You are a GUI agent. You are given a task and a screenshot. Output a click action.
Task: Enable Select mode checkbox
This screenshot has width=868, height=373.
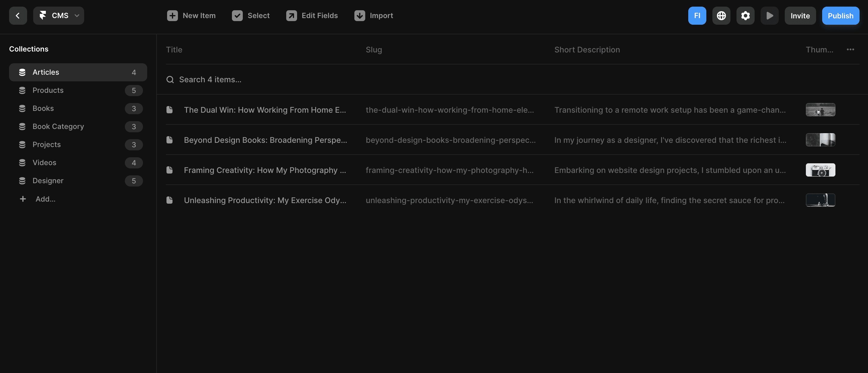(x=238, y=15)
